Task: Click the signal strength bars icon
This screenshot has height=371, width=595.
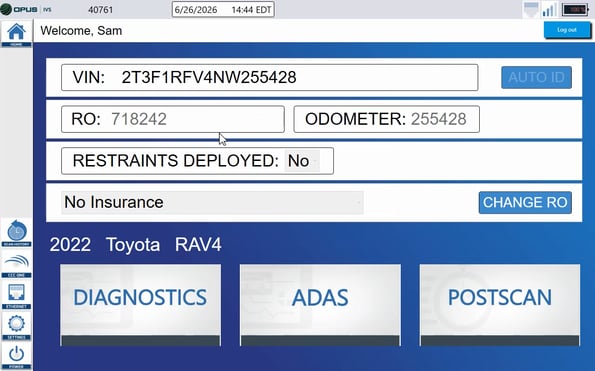Action: [x=549, y=10]
